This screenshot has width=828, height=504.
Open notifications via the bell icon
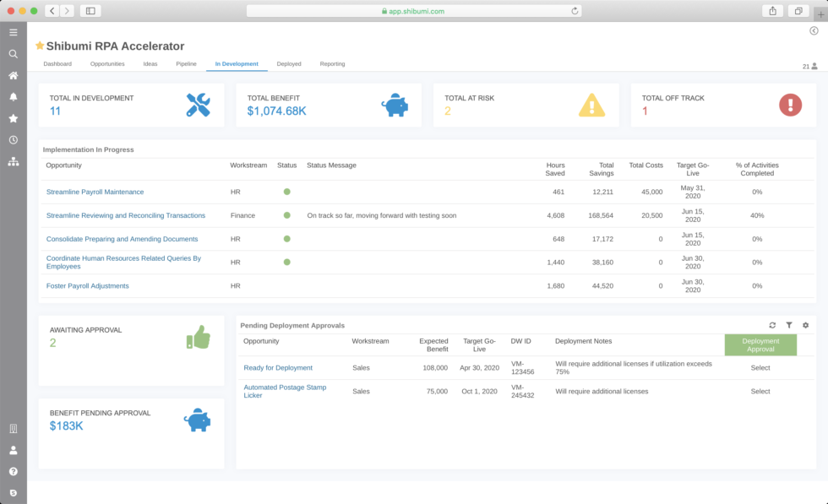[x=14, y=97]
